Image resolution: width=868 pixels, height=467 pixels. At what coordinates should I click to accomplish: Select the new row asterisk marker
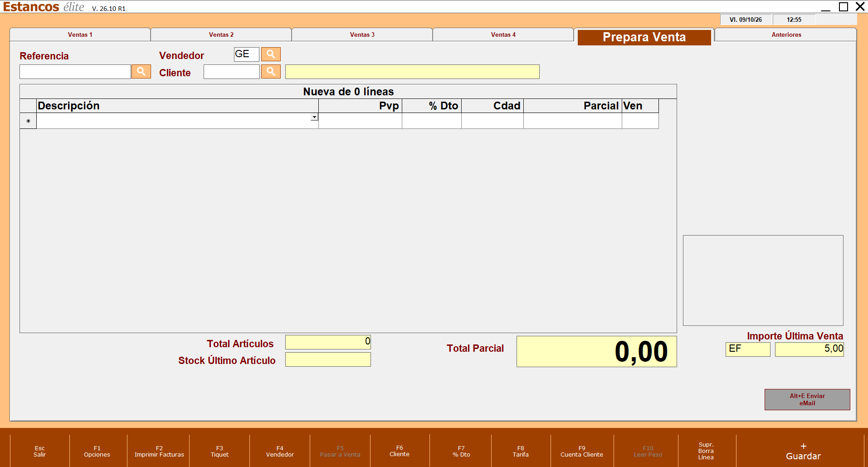click(x=28, y=121)
